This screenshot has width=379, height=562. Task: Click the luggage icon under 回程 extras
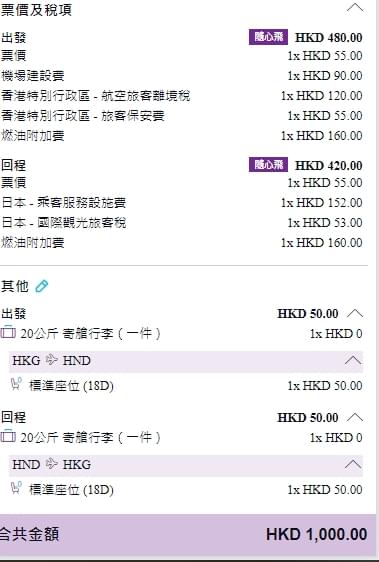point(8,437)
